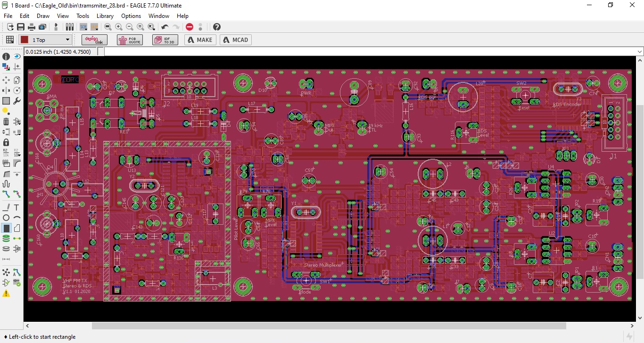Select the Mirror tool
This screenshot has width=644, height=343.
tap(6, 90)
